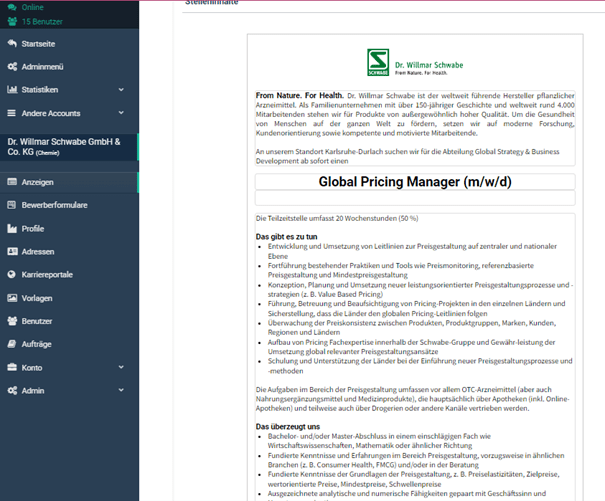Expand the Statistiken submenu chevron

tap(121, 90)
